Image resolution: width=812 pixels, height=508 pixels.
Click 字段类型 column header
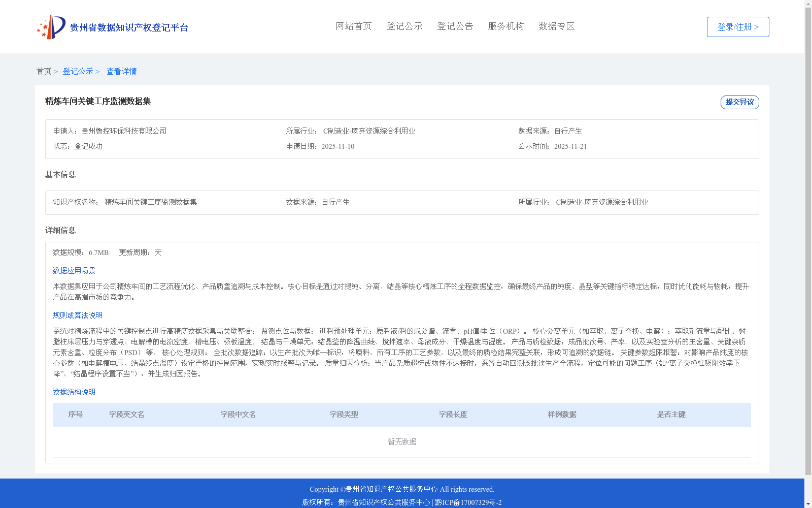[x=344, y=415]
